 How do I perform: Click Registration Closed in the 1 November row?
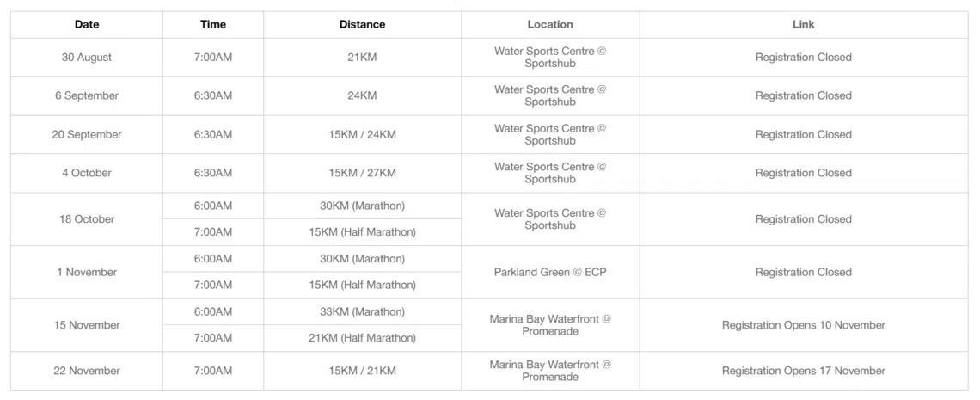click(x=803, y=273)
